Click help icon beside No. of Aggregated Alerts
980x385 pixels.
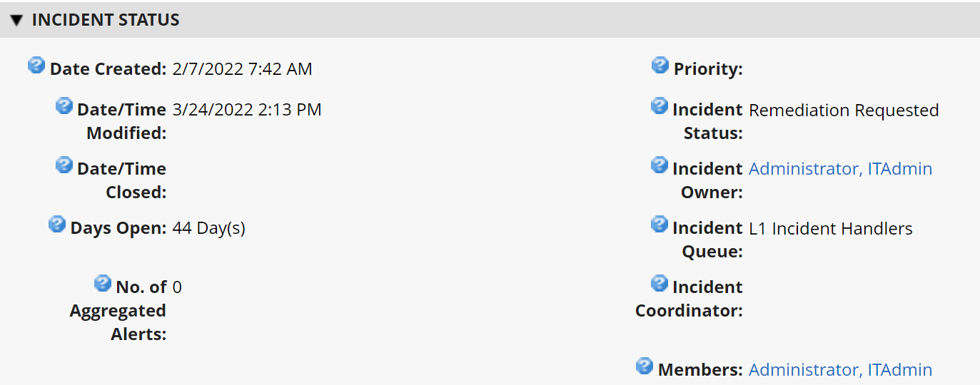[x=103, y=284]
